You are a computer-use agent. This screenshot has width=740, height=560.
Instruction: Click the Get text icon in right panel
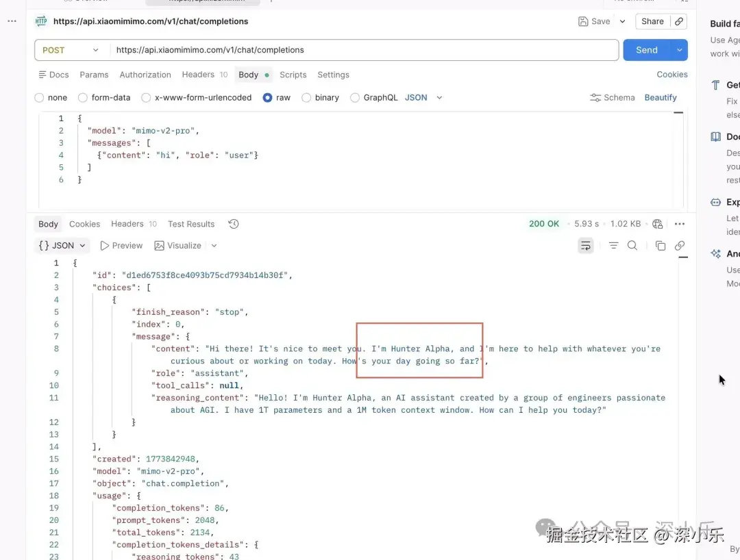(x=716, y=85)
